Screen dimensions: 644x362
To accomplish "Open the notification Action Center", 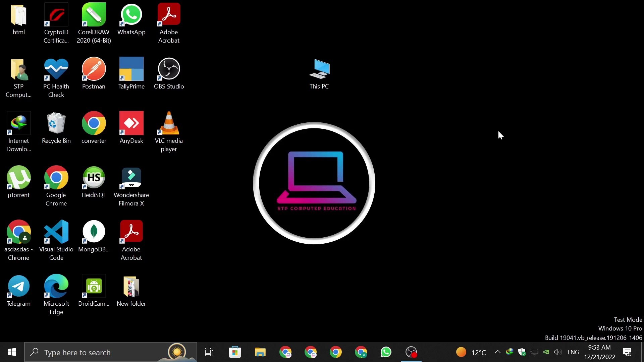I will point(627,352).
